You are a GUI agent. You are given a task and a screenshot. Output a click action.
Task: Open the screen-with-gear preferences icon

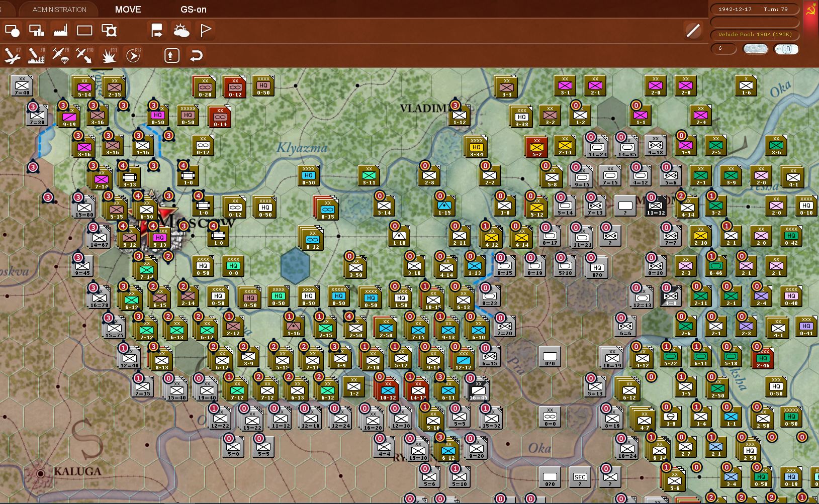[109, 31]
